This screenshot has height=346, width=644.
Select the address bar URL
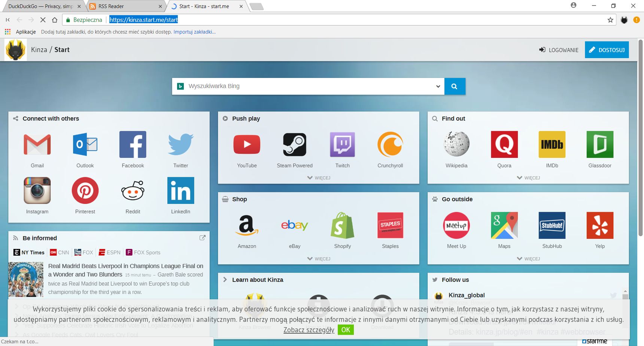pyautogui.click(x=143, y=20)
